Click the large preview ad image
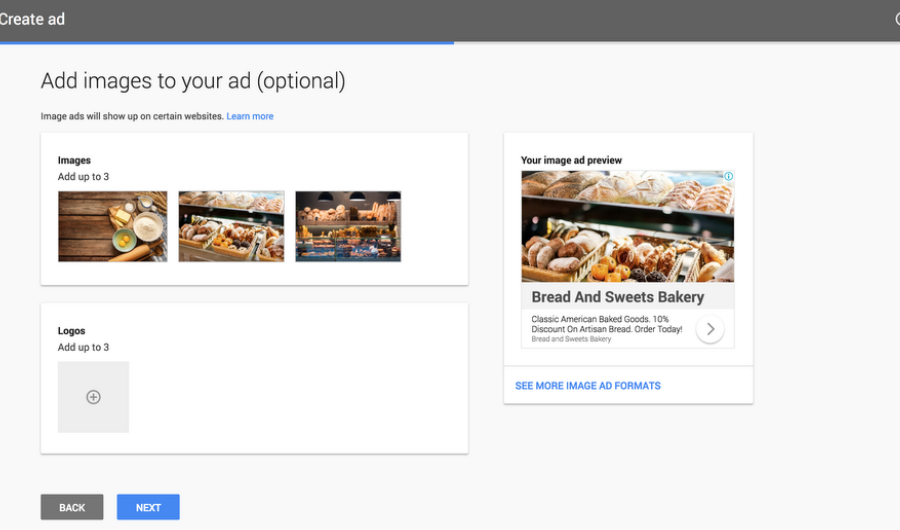This screenshot has height=530, width=900. (627, 226)
